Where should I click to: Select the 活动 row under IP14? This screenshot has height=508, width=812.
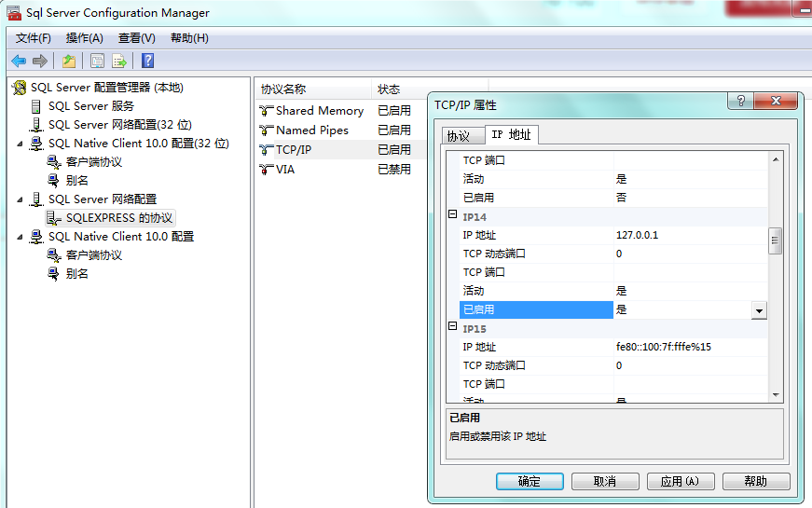tap(613, 291)
